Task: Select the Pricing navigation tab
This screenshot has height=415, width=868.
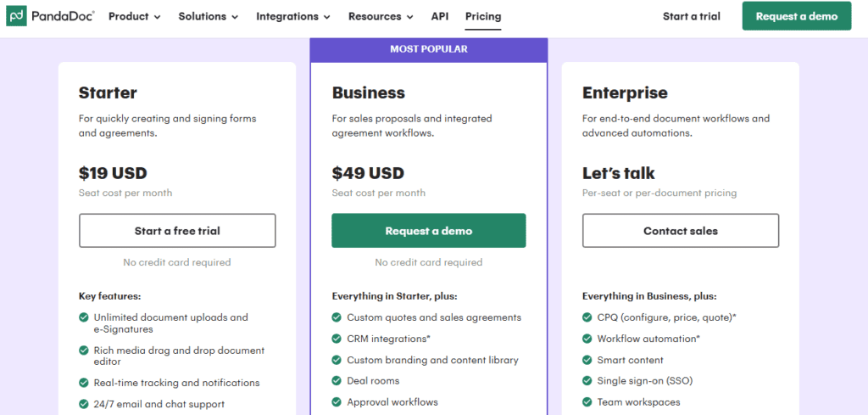Action: [483, 16]
